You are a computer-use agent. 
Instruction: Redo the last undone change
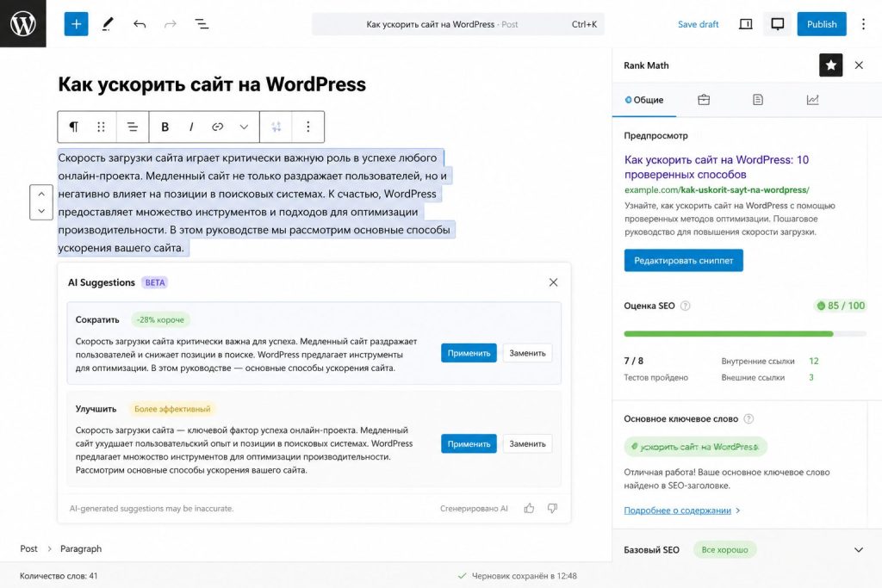point(170,24)
